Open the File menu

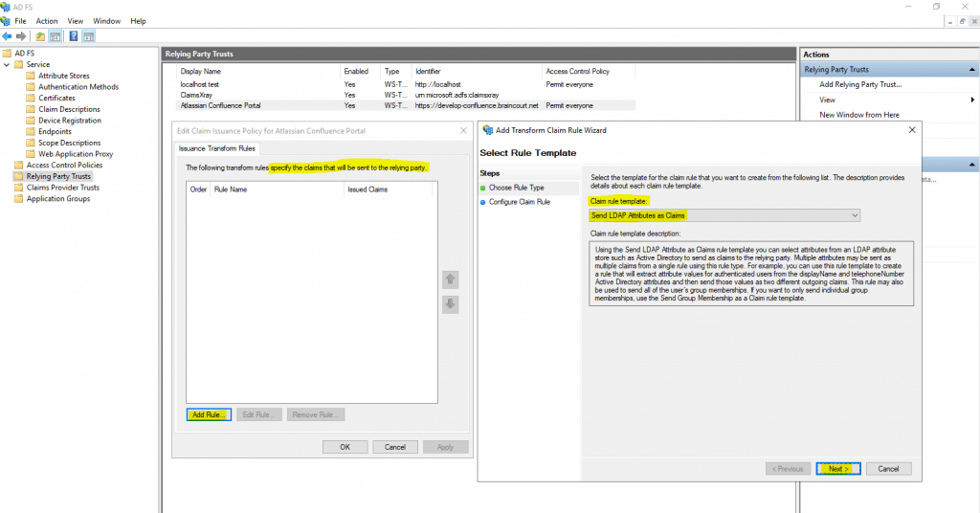click(x=21, y=21)
